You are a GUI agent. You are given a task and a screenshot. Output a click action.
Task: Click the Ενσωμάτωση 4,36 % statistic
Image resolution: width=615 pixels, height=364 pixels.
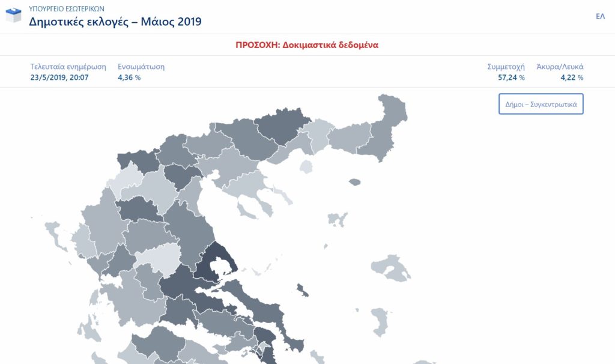click(141, 72)
